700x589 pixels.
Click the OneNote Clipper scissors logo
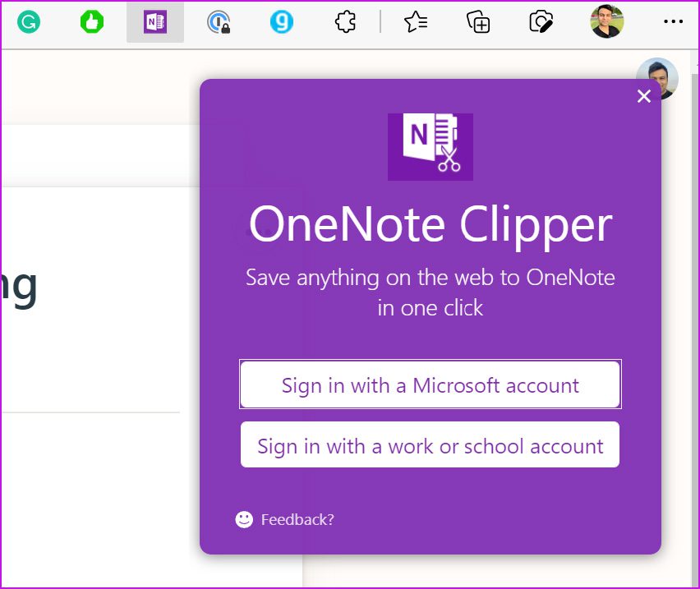pyautogui.click(x=430, y=146)
